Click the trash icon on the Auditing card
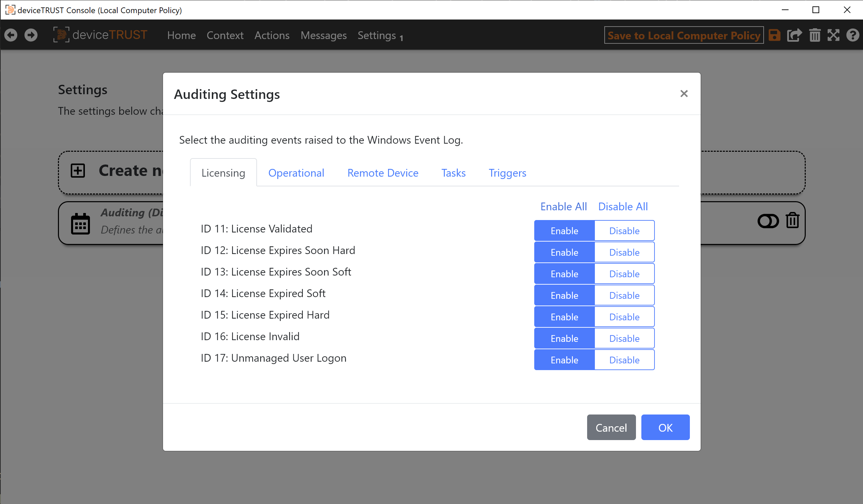863x504 pixels. pos(792,221)
